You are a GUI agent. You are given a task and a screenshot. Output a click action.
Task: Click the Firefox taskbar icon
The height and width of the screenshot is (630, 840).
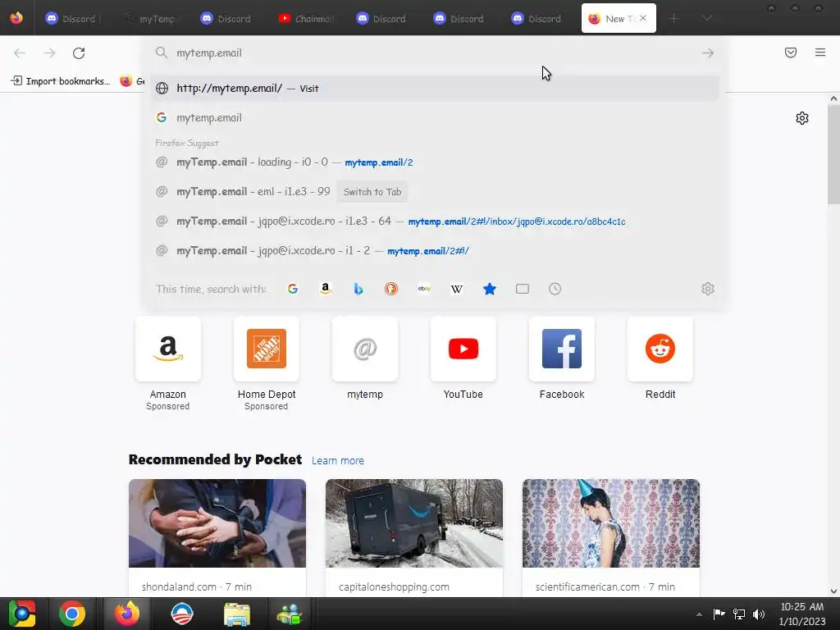click(127, 614)
